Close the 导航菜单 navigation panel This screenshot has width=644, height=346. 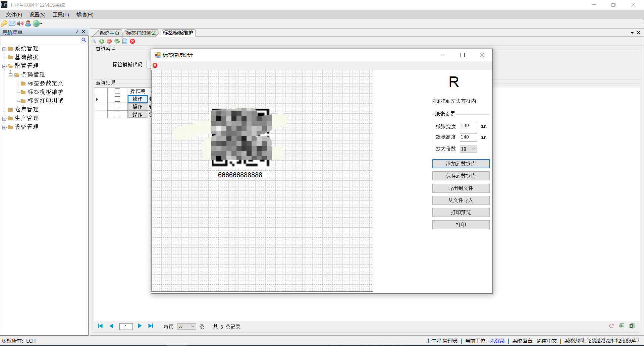coord(84,32)
